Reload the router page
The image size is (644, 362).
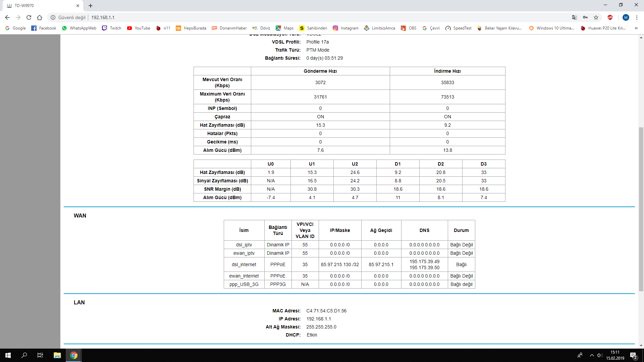click(29, 17)
